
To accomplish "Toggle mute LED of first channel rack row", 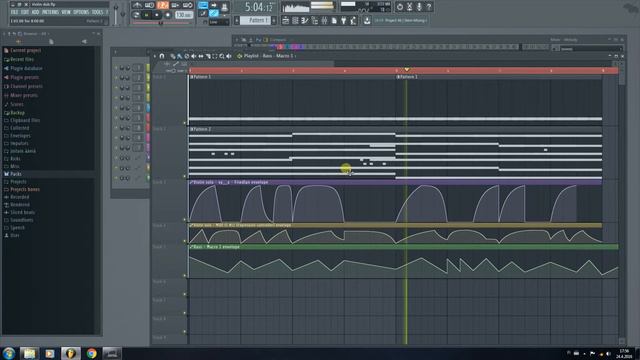I will coord(116,68).
